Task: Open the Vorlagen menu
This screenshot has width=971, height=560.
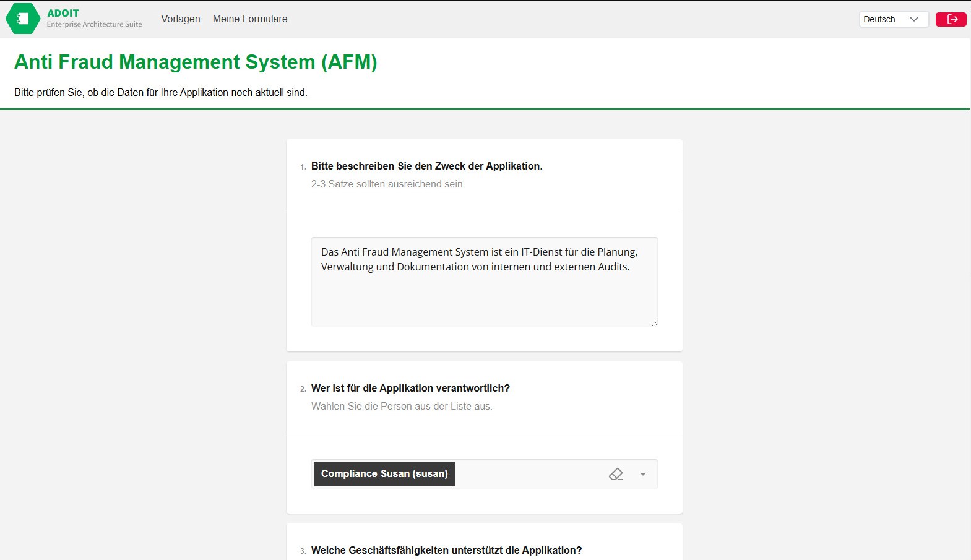Action: click(181, 19)
